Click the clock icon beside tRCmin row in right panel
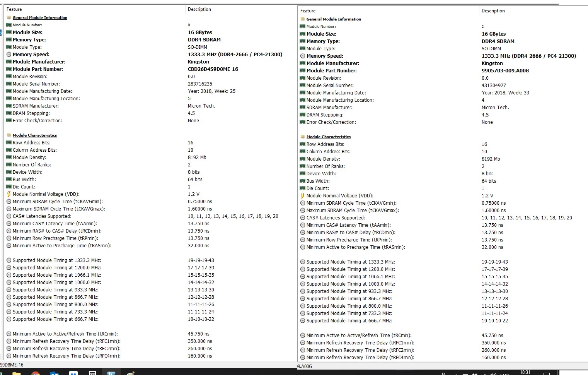 pos(303,335)
